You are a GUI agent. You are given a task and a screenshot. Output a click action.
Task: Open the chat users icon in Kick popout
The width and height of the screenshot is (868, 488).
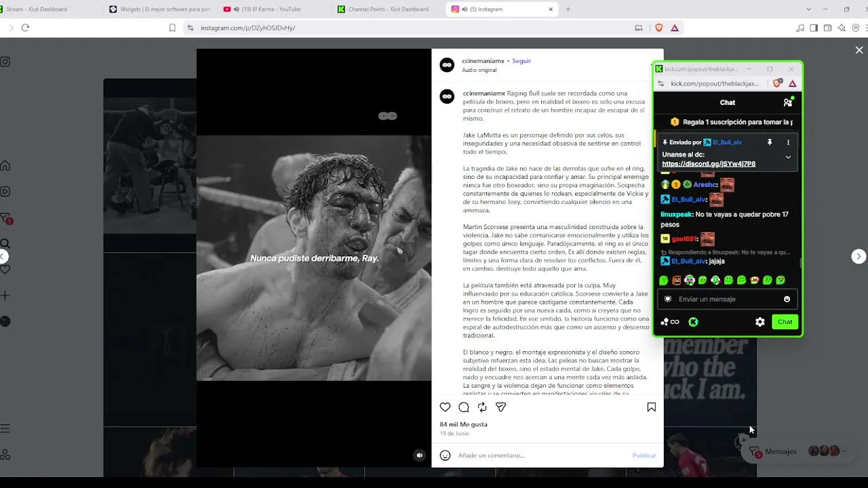tap(788, 102)
